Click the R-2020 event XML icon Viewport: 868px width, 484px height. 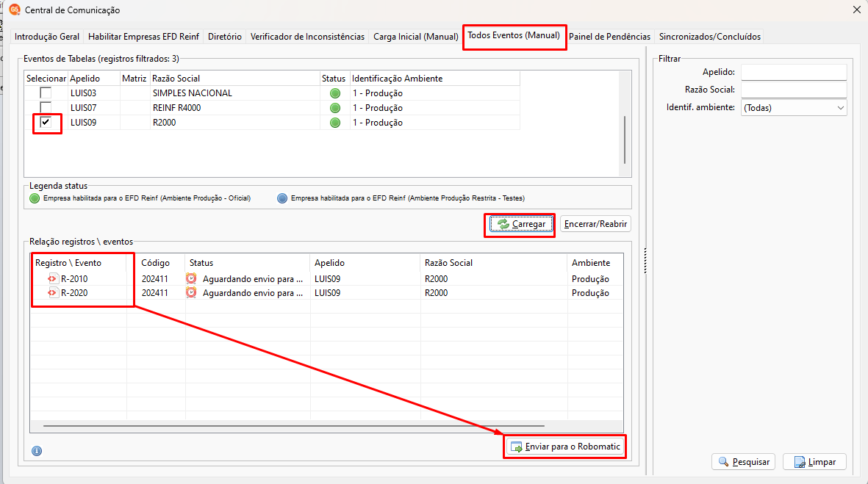(x=52, y=292)
